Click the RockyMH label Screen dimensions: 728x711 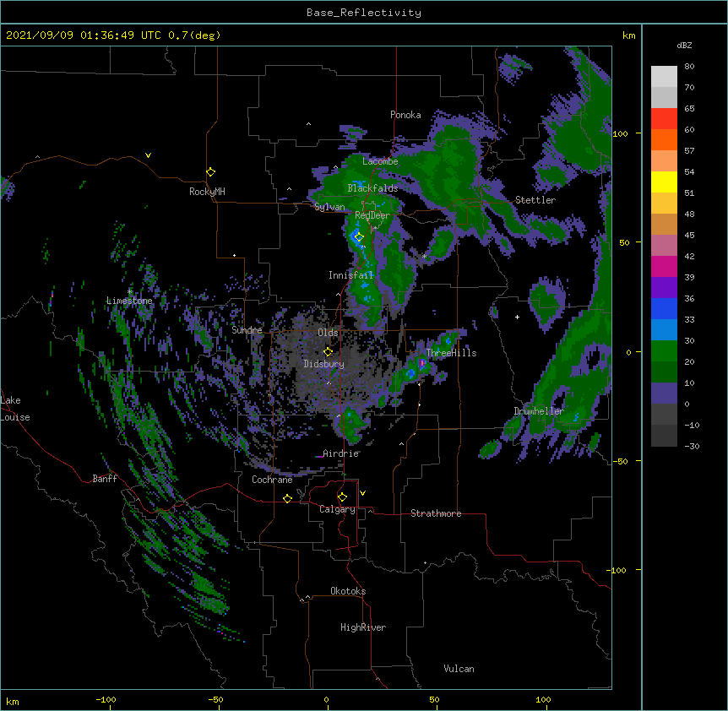(207, 192)
